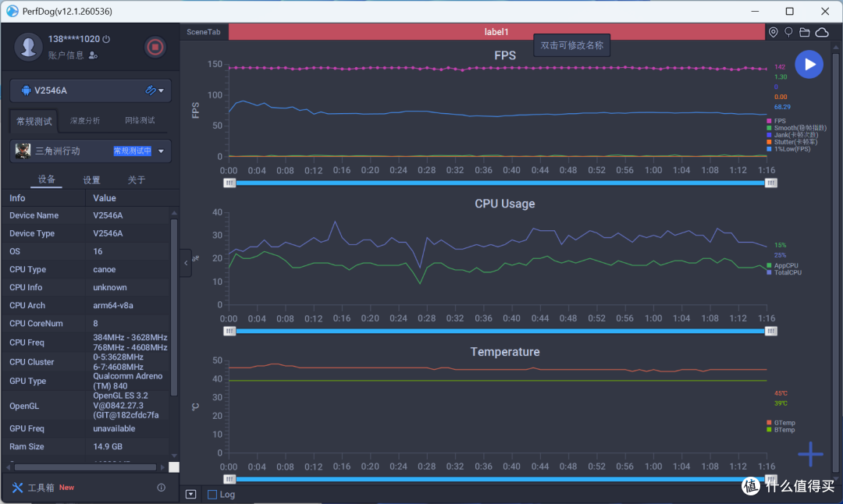Click the account info user icon
Screen dimensions: 843x504
coord(93,55)
